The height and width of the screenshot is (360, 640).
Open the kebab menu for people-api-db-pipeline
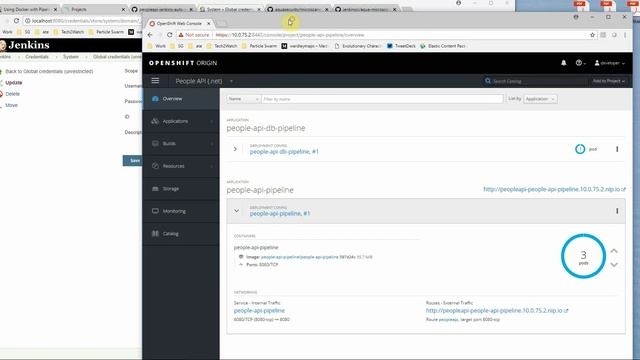(617, 149)
